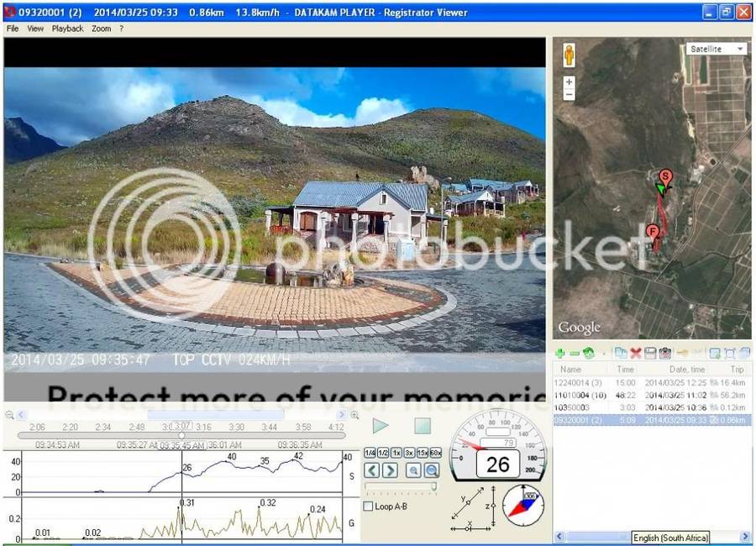Sort file list by Name column
Screen dimensions: 756x546
[570, 370]
